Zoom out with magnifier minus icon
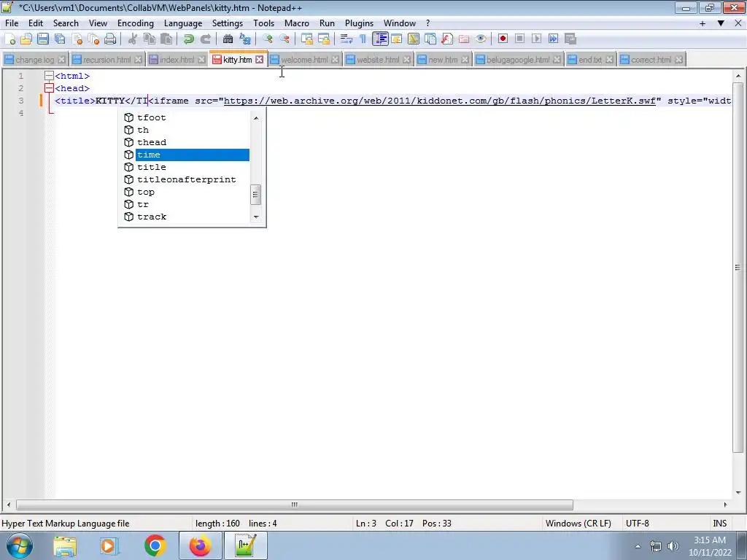The height and width of the screenshot is (560, 747). pos(285,39)
